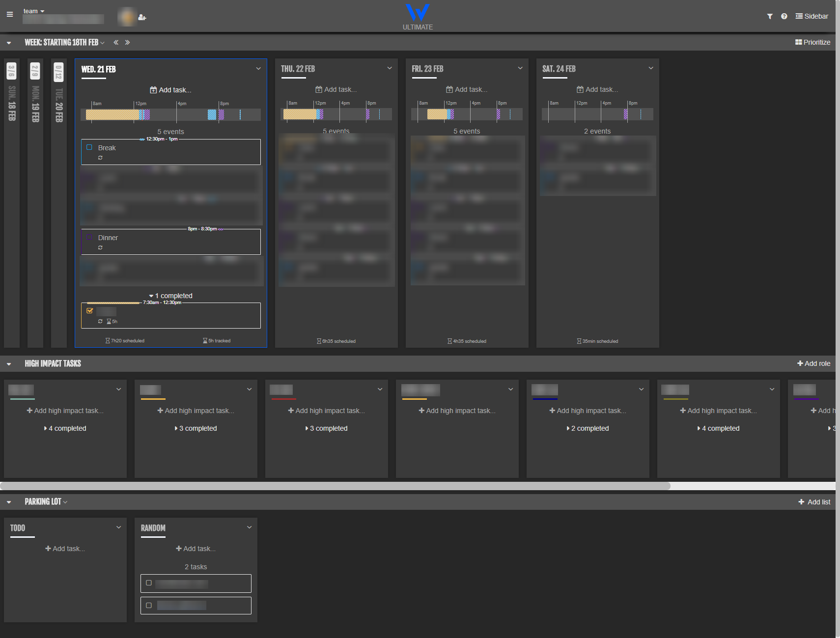Open the Wed 21 Feb column dropdown
The width and height of the screenshot is (840, 638).
click(258, 68)
